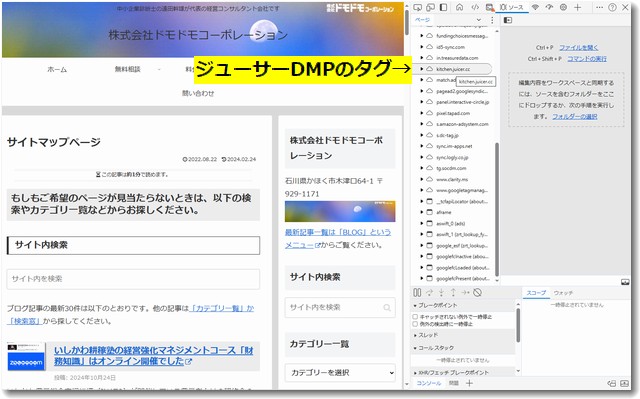Open the Elements code bracket icon
The width and height of the screenshot is (640, 399).
475,7
